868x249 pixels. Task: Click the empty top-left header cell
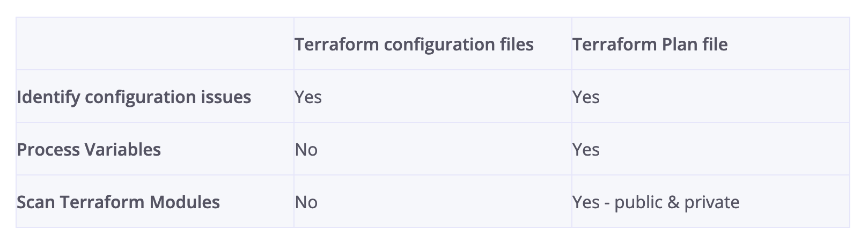[155, 43]
